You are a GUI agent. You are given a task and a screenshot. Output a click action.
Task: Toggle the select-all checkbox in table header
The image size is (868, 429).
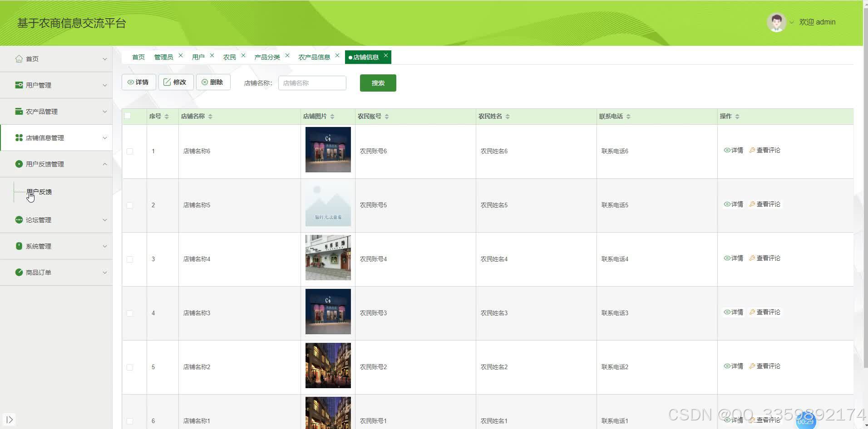128,116
